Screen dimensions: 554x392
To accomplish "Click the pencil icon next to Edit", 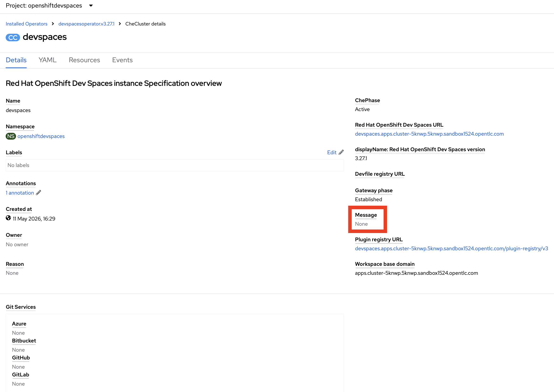I will coord(341,152).
